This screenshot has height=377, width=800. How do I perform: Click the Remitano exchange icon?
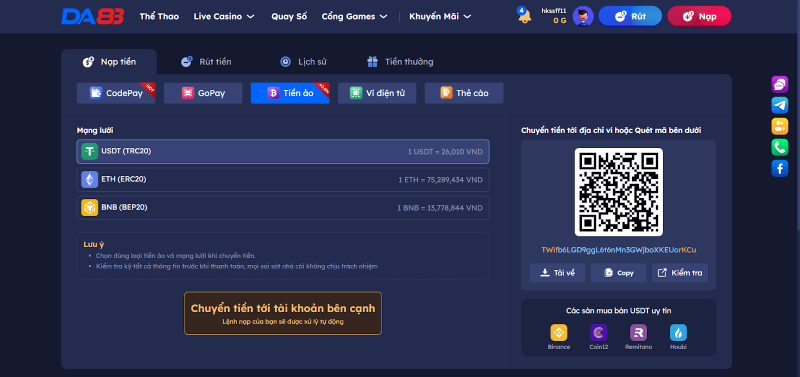click(638, 333)
